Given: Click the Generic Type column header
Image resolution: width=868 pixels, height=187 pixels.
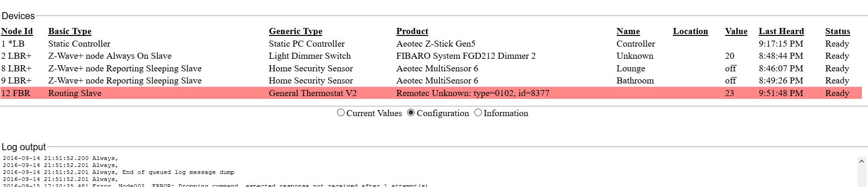Looking at the screenshot, I should coord(296,31).
